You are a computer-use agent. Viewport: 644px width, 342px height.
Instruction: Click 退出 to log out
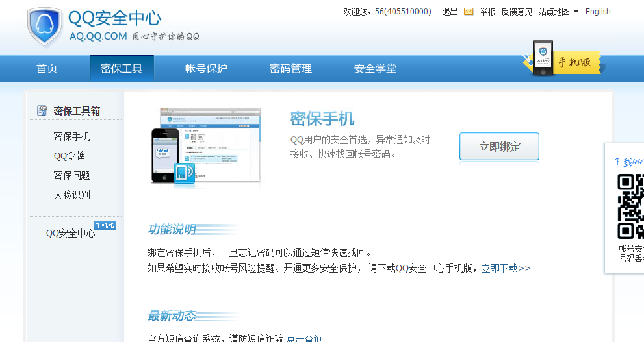tap(450, 12)
